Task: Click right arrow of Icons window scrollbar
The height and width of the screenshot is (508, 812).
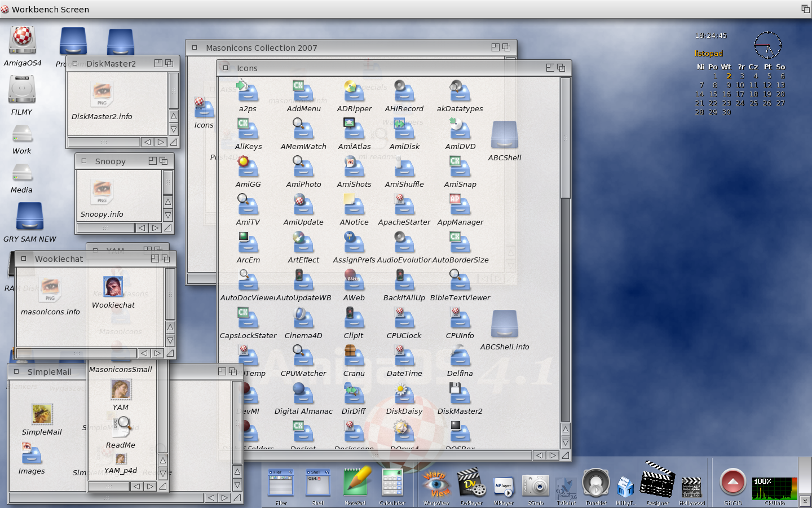Action: [x=553, y=455]
